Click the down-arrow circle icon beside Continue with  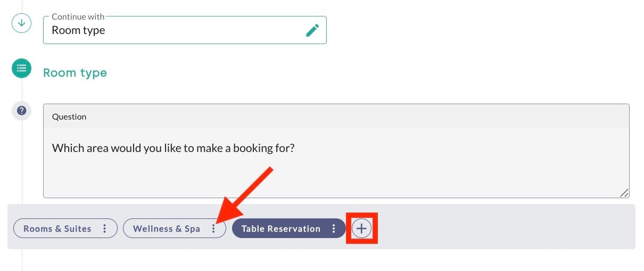point(22,23)
